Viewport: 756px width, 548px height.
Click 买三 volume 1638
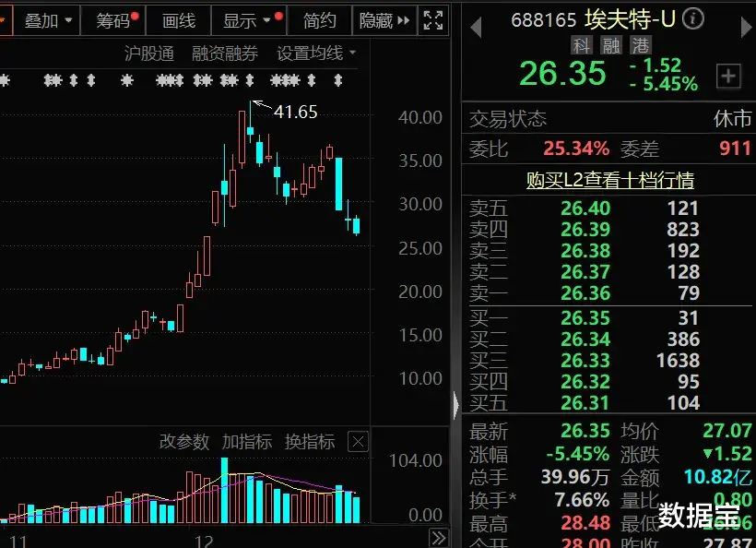click(x=678, y=361)
